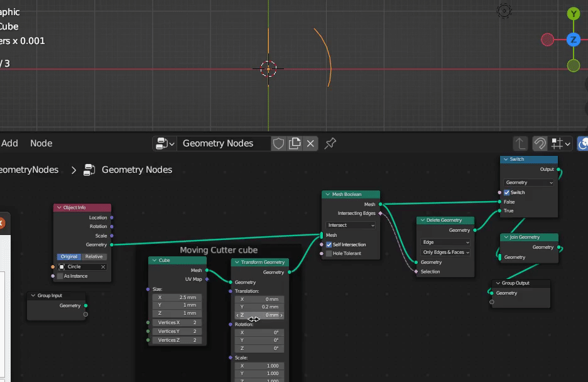The image size is (588, 382).
Task: Click Cube node Mesh output socket
Action: (207, 270)
